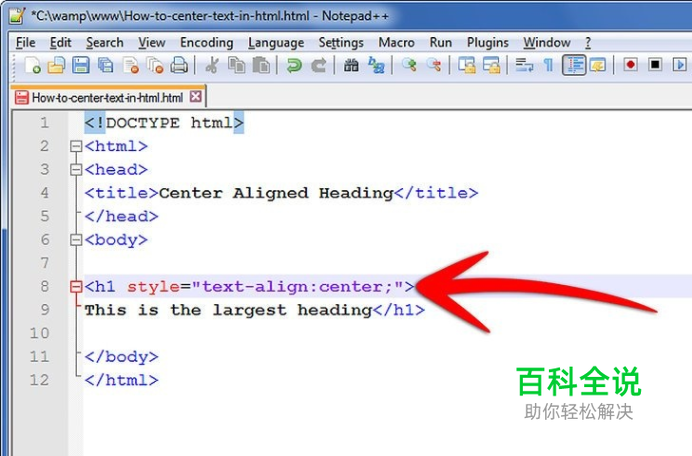Viewport: 692px width, 456px height.
Task: Open the Language menu
Action: click(x=276, y=43)
